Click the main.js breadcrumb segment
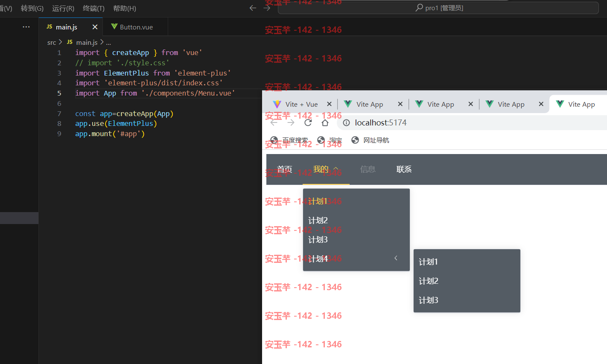607x364 pixels. [x=87, y=42]
